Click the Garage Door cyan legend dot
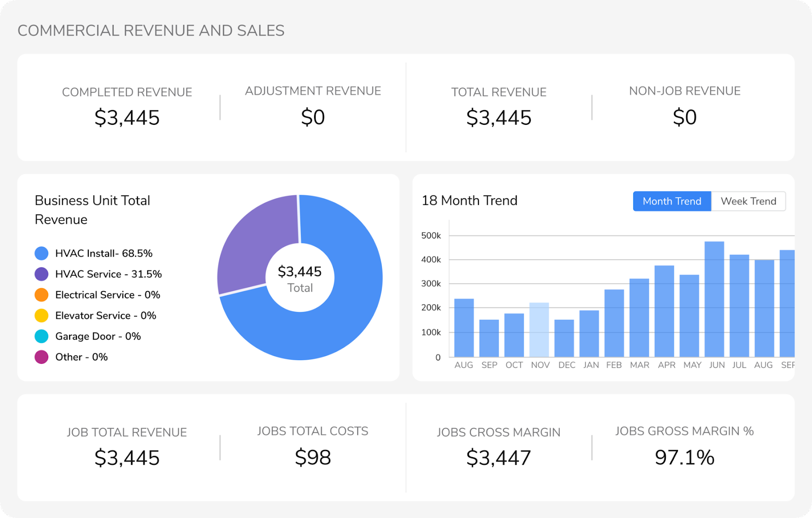This screenshot has width=812, height=518. coord(42,336)
